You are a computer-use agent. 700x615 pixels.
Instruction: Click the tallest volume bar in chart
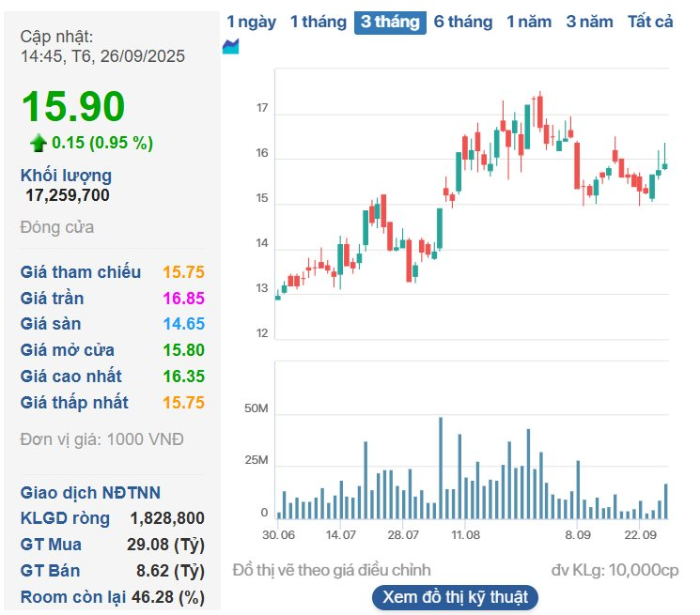pos(441,468)
